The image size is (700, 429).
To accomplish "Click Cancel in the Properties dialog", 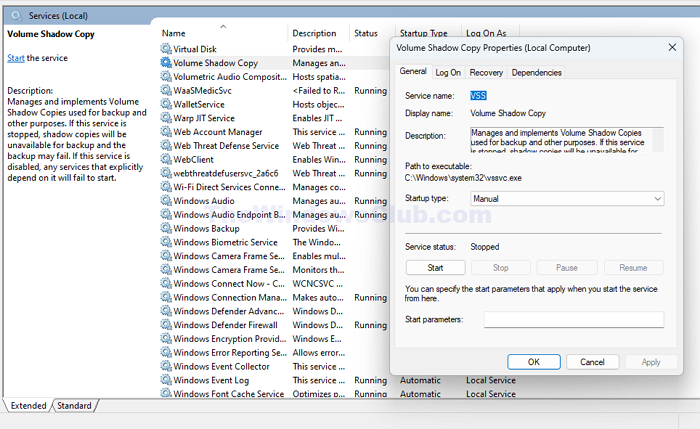I will (x=592, y=362).
